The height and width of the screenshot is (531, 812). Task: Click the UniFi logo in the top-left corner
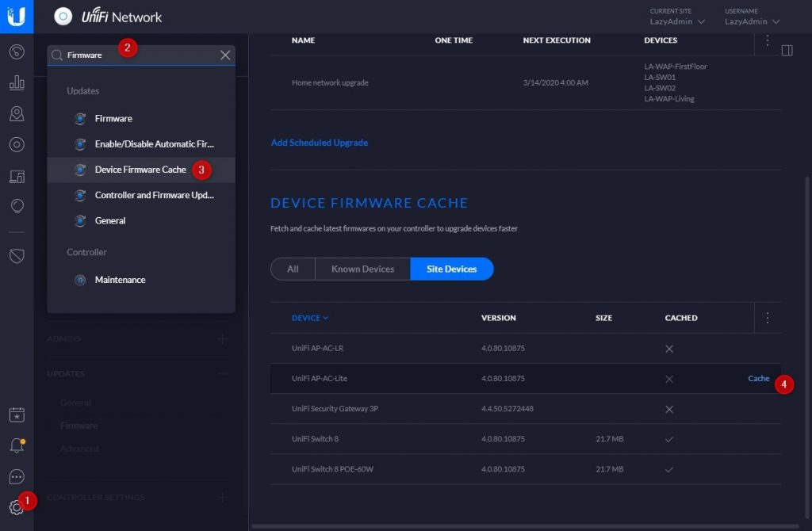17,17
